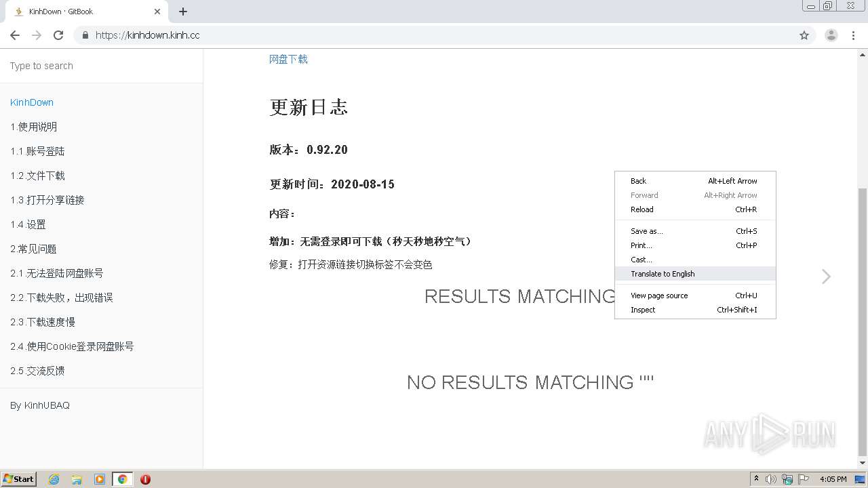Minimize the Chrome window
The height and width of the screenshot is (488, 868).
tap(810, 6)
